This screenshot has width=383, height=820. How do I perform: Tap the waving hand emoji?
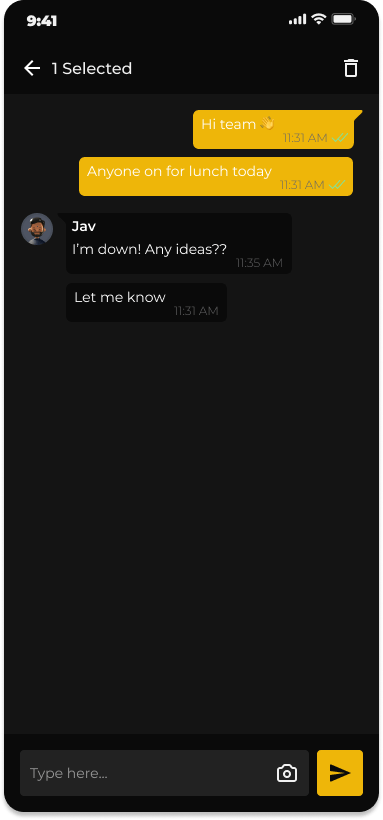click(267, 123)
